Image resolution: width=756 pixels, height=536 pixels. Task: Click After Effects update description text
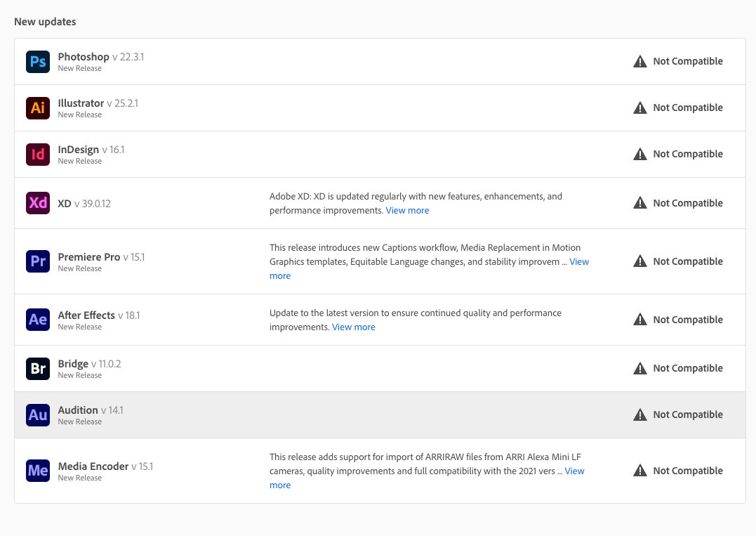(416, 320)
